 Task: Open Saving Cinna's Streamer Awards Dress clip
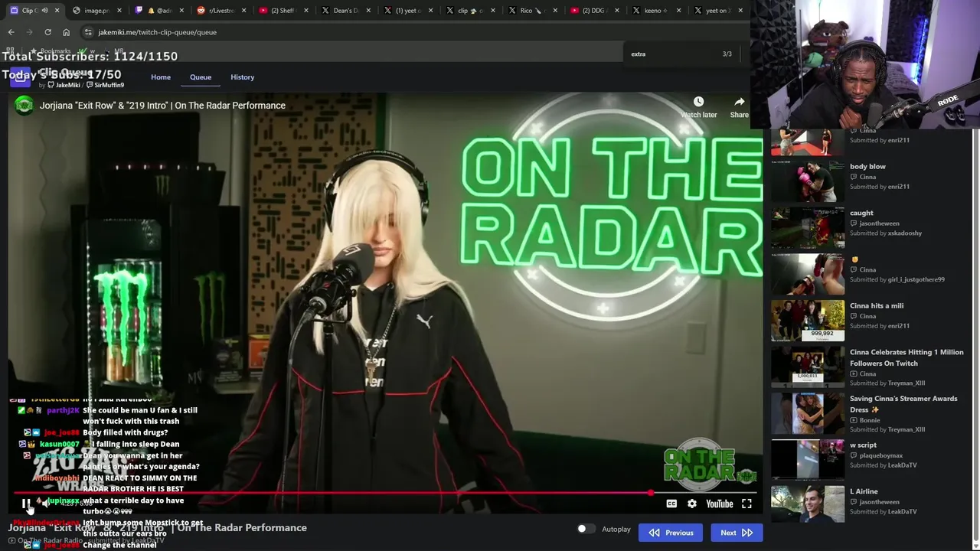point(808,414)
